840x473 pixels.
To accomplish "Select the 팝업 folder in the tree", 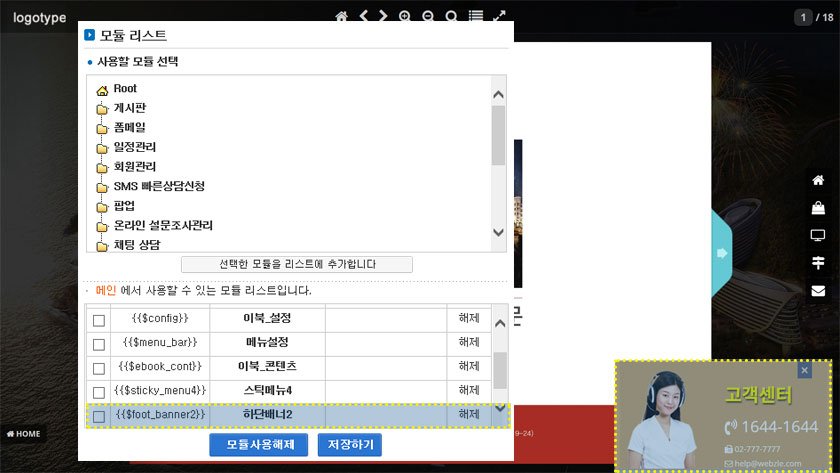I will point(124,206).
